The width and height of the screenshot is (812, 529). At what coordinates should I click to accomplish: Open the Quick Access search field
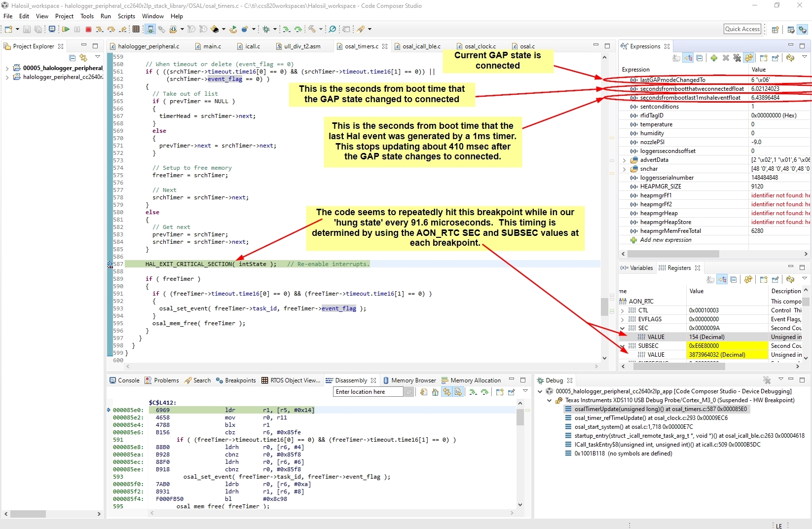point(742,29)
